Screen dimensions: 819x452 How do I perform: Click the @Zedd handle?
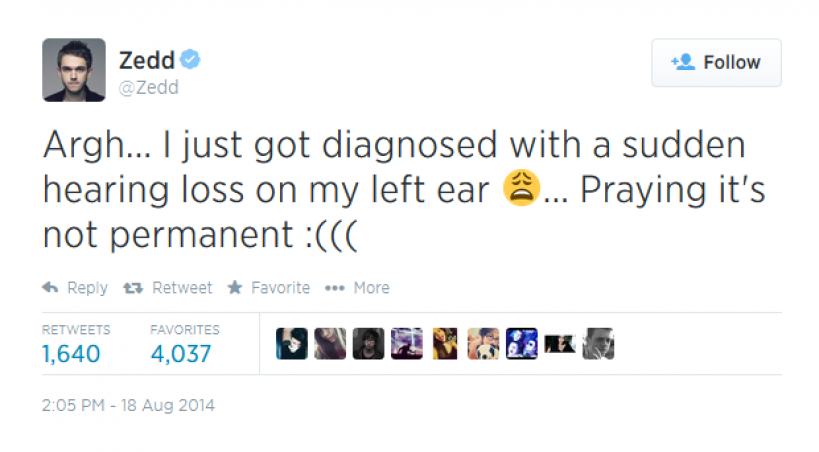click(x=149, y=88)
